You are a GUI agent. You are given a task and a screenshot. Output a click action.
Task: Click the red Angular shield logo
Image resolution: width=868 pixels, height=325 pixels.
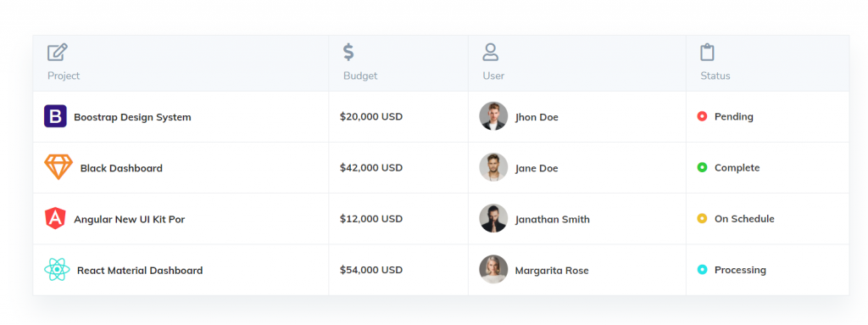click(55, 219)
